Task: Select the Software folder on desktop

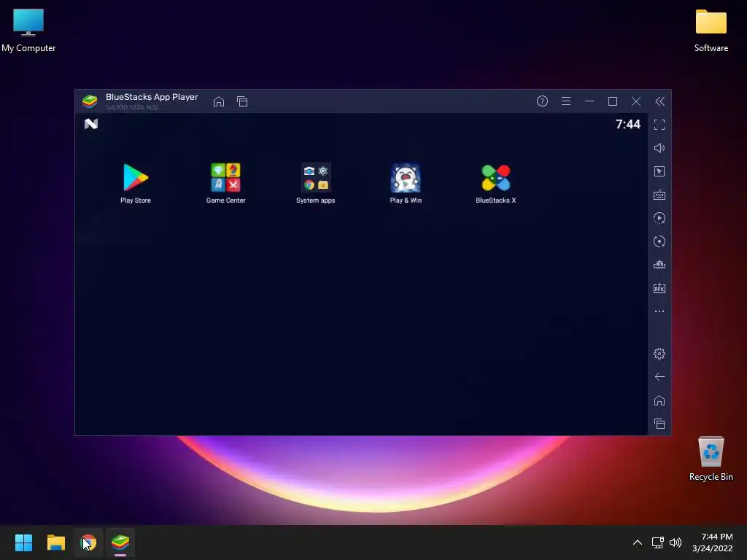Action: coord(711,31)
